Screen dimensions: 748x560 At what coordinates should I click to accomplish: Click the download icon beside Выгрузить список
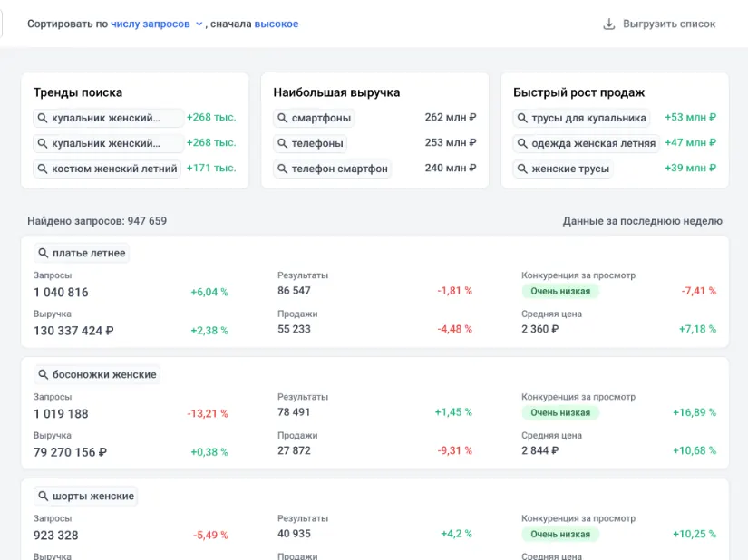coord(608,24)
